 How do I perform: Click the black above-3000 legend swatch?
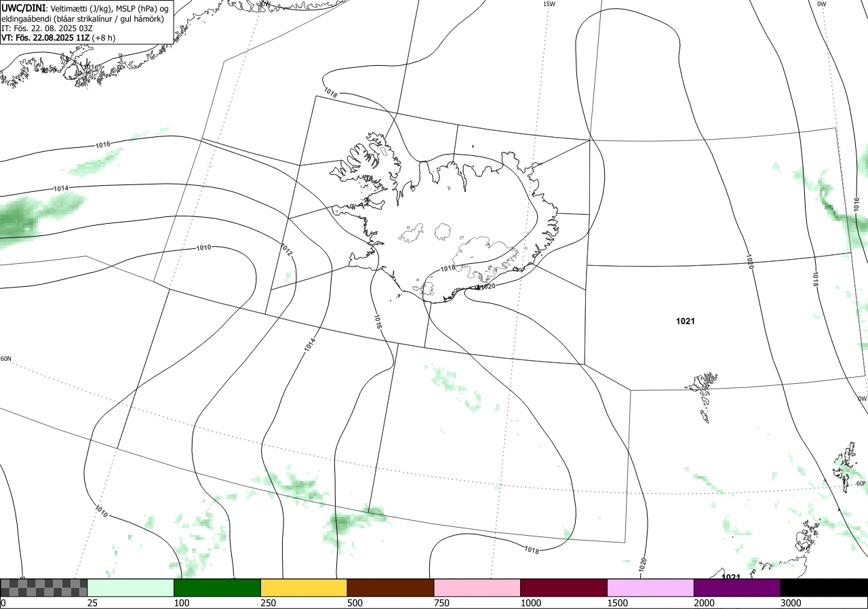[824, 587]
